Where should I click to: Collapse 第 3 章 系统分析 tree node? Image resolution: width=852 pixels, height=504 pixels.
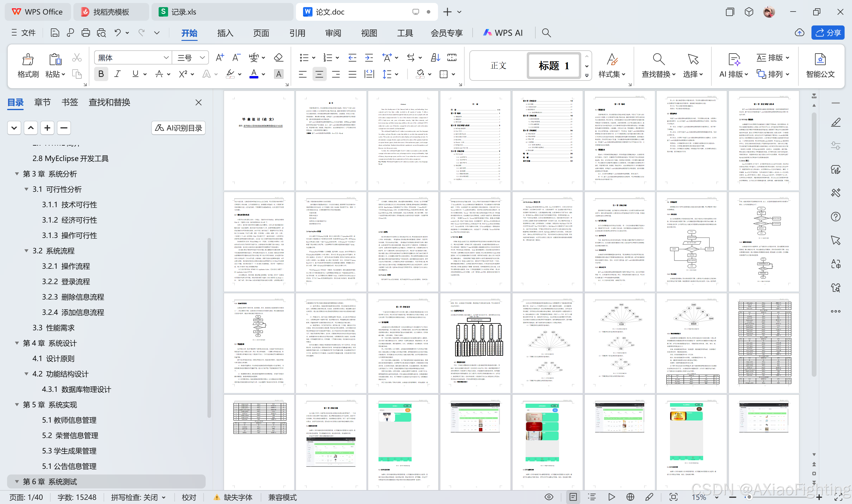coord(17,173)
